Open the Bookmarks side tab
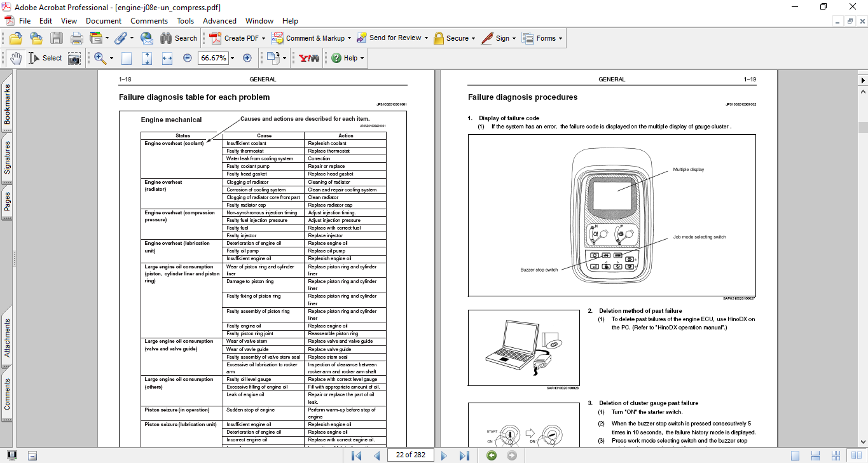868x463 pixels. 8,105
